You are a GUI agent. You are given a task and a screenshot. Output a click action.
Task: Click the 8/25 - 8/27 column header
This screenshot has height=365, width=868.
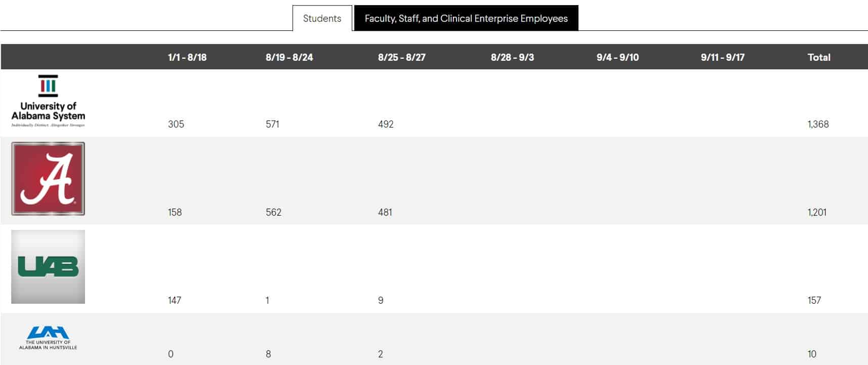[x=401, y=57]
